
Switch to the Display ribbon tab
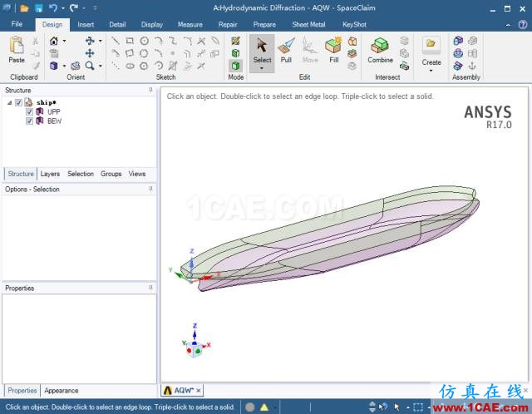point(151,24)
